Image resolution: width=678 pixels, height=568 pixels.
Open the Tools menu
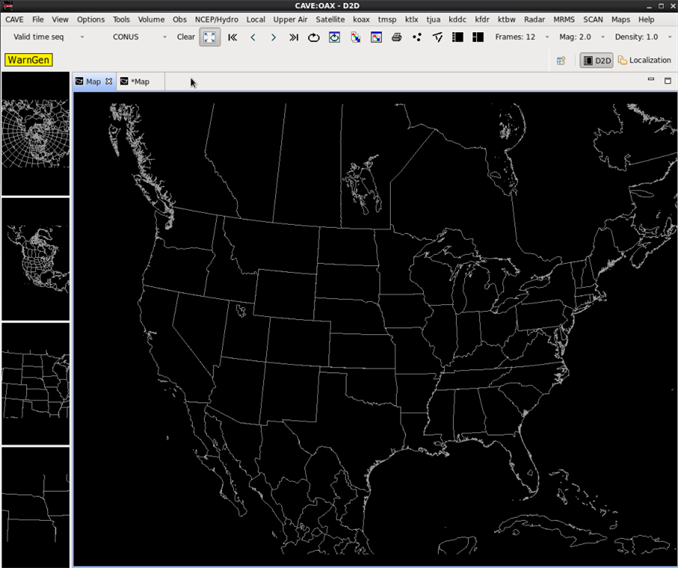pyautogui.click(x=122, y=19)
